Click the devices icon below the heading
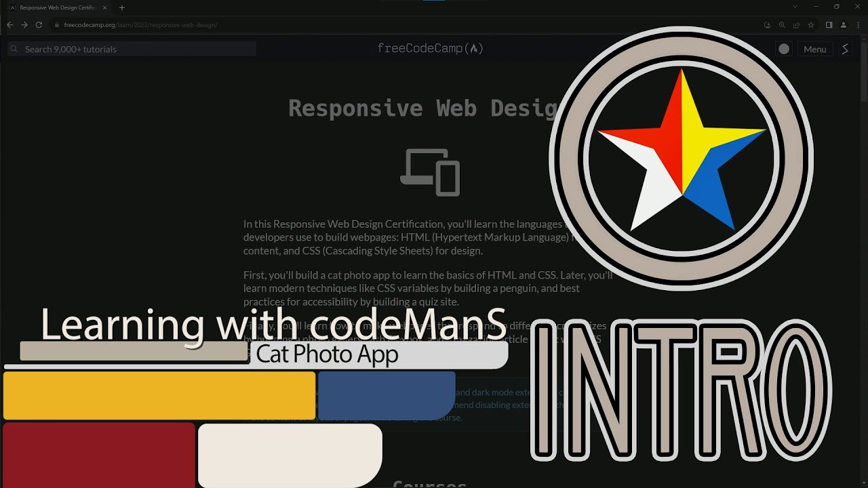Viewport: 868px width, 488px height. (430, 172)
